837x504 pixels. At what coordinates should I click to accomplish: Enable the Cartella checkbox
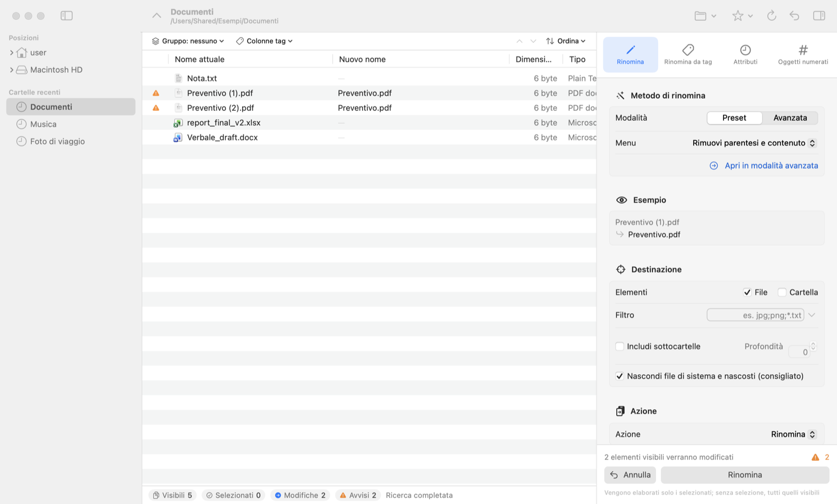point(782,292)
